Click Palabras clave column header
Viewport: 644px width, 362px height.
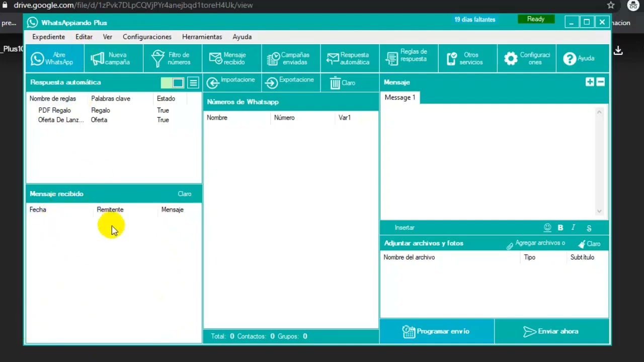111,99
